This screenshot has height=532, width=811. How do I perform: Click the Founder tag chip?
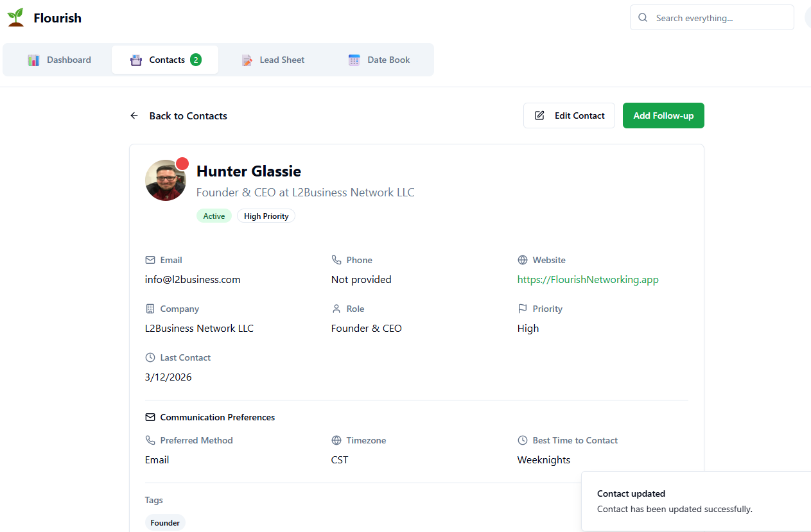[x=165, y=523]
